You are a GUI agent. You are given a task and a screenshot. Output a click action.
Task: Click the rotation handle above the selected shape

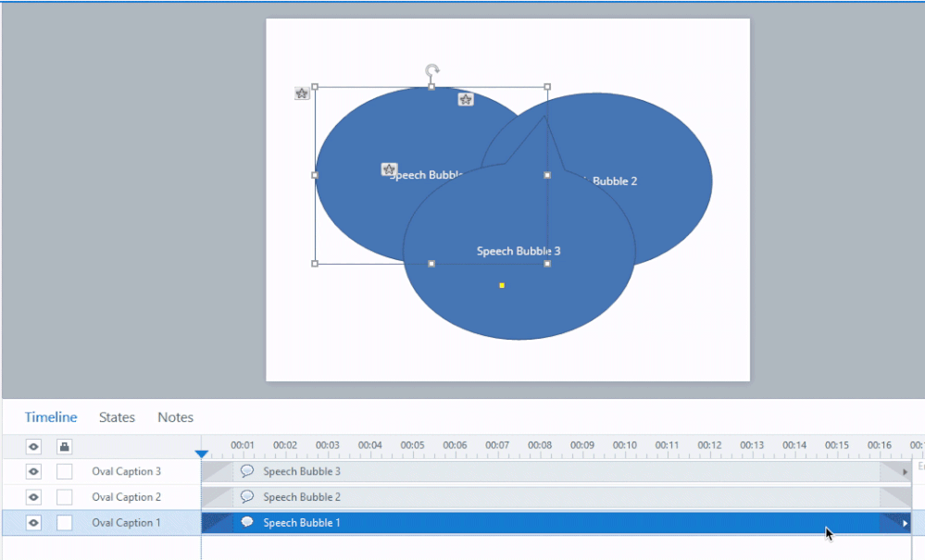pyautogui.click(x=432, y=70)
